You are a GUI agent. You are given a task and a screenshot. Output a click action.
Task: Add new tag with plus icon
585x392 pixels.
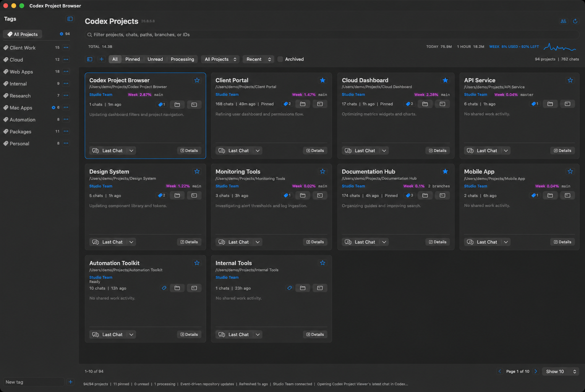(x=70, y=382)
